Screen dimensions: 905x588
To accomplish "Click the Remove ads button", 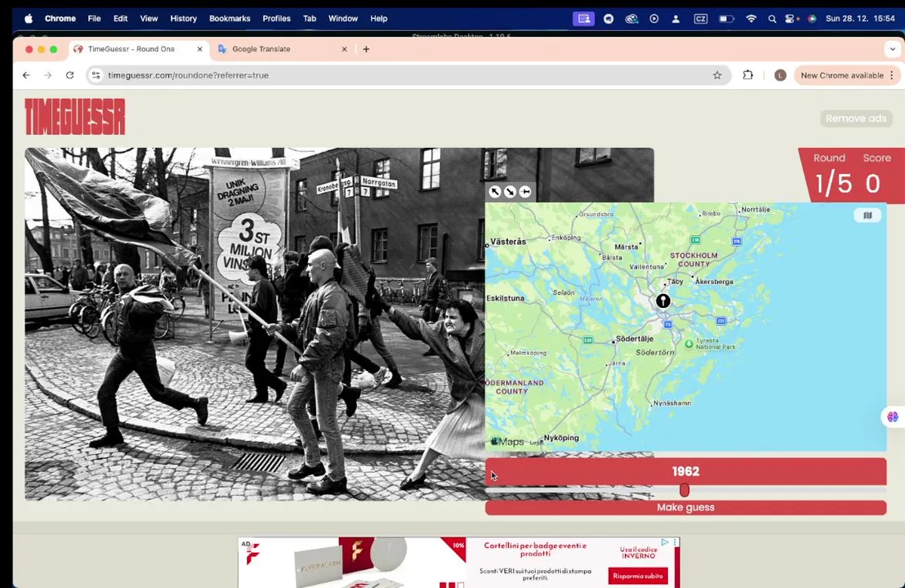I will point(856,118).
